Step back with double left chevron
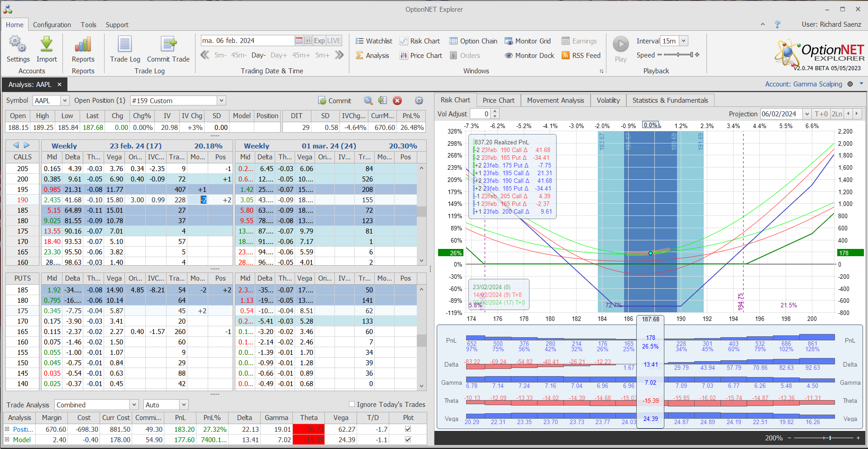Viewport: 868px width, 449px height. (x=205, y=55)
